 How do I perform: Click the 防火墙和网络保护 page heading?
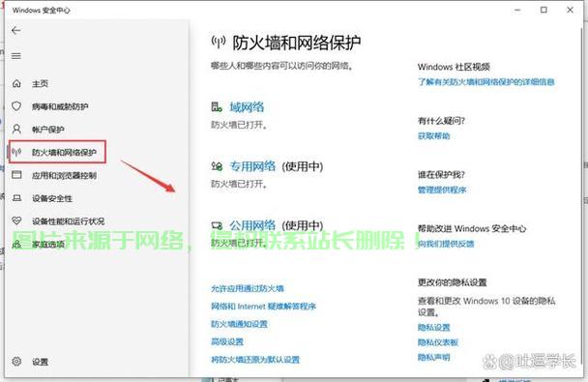coord(296,43)
